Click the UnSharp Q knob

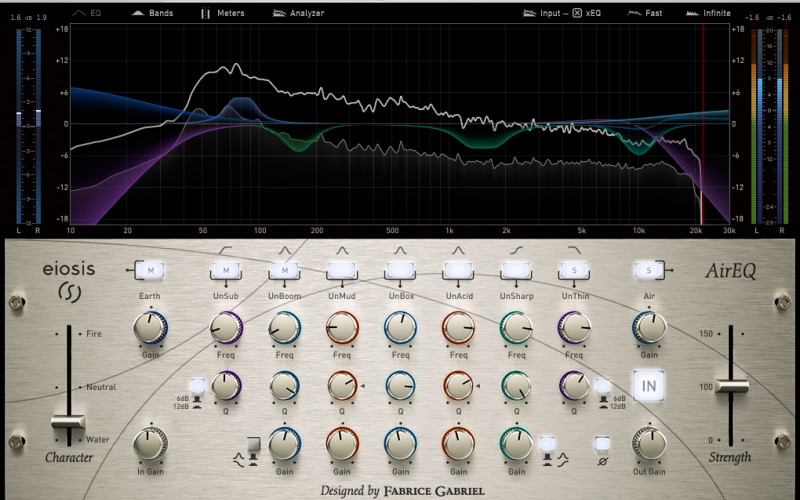tap(516, 386)
